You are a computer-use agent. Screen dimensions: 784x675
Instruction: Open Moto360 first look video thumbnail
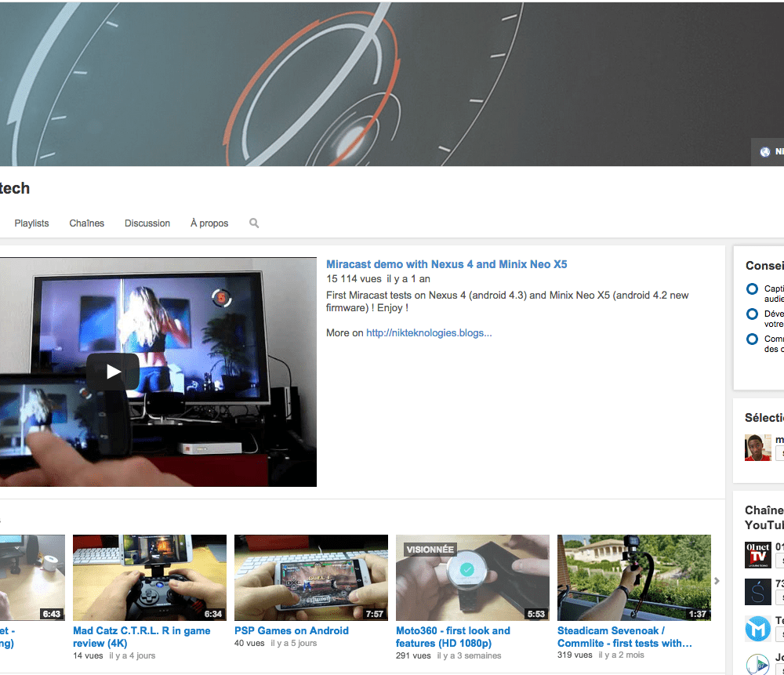pos(473,578)
